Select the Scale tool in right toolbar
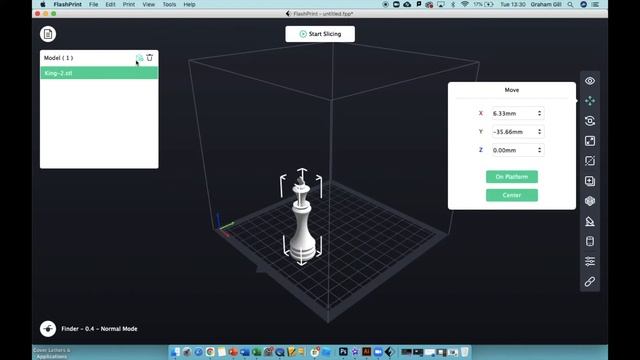 coord(590,141)
